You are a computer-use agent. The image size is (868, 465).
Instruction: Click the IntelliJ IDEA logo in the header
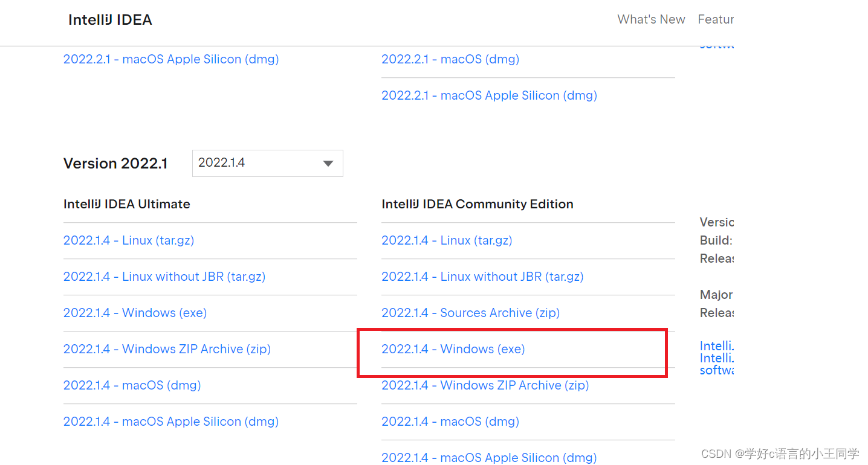pos(110,19)
